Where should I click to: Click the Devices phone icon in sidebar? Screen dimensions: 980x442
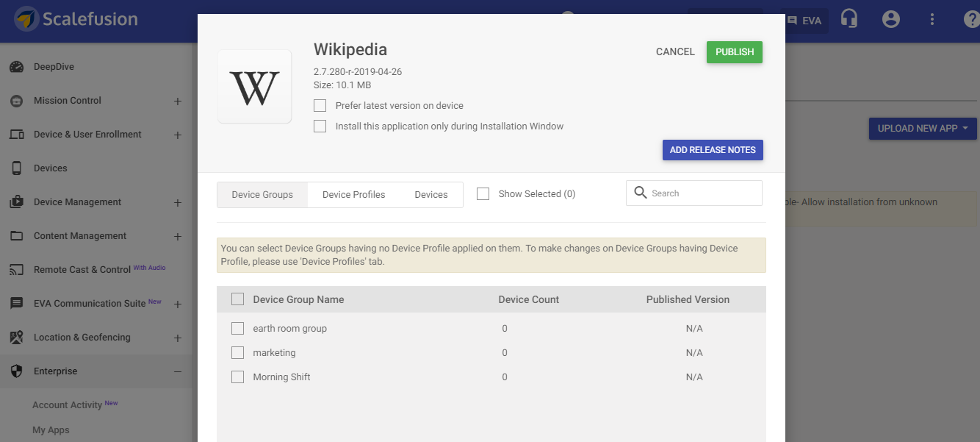pos(17,168)
